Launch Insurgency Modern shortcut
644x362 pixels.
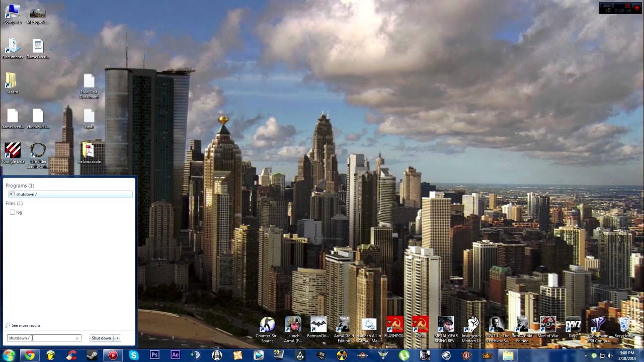pos(471,330)
